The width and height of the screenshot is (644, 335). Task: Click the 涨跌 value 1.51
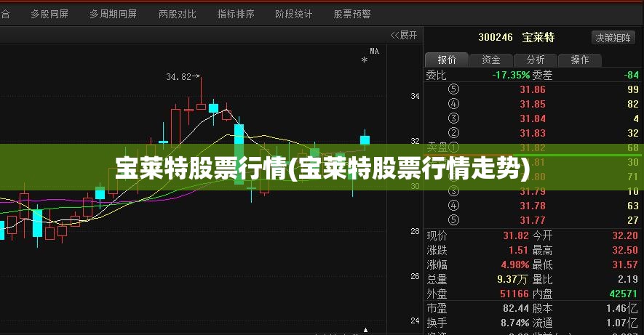tap(518, 250)
